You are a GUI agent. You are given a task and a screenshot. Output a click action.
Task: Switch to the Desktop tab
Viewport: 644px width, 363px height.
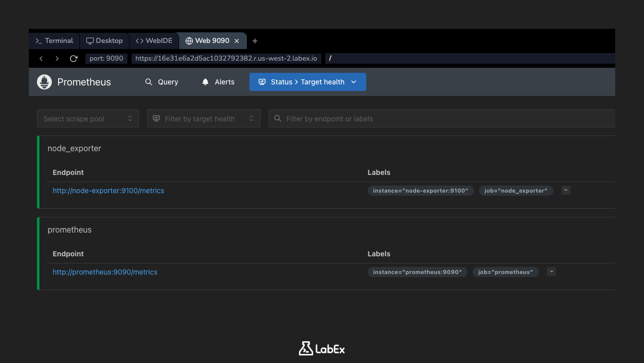coord(104,40)
